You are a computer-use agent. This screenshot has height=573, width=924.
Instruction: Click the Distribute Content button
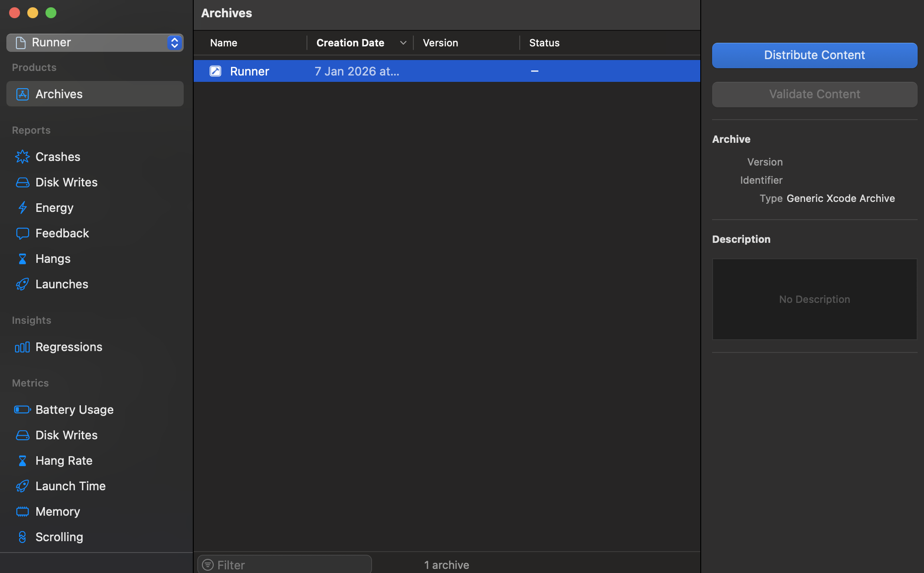point(814,55)
